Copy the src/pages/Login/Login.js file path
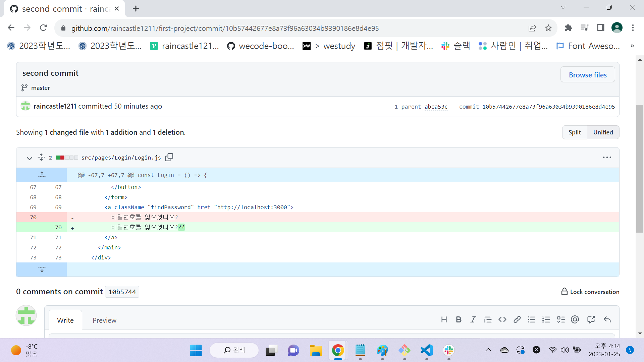Image resolution: width=644 pixels, height=362 pixels. click(169, 157)
